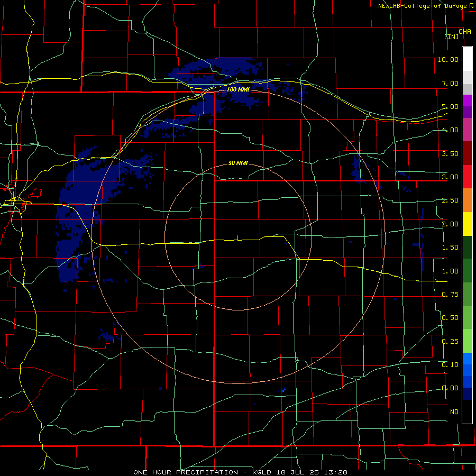
Task: Select the 2.50 legend value
Action: 450,200
